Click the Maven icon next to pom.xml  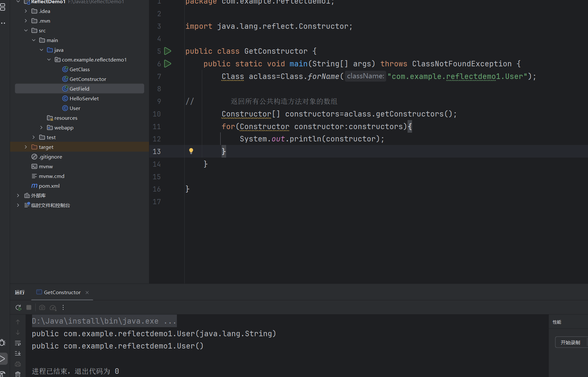(x=34, y=186)
